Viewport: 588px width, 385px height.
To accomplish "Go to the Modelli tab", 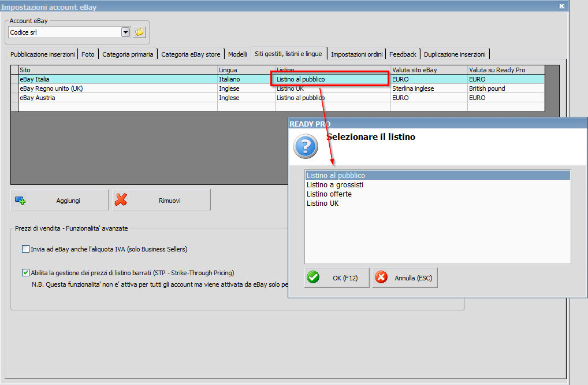I will (x=237, y=54).
